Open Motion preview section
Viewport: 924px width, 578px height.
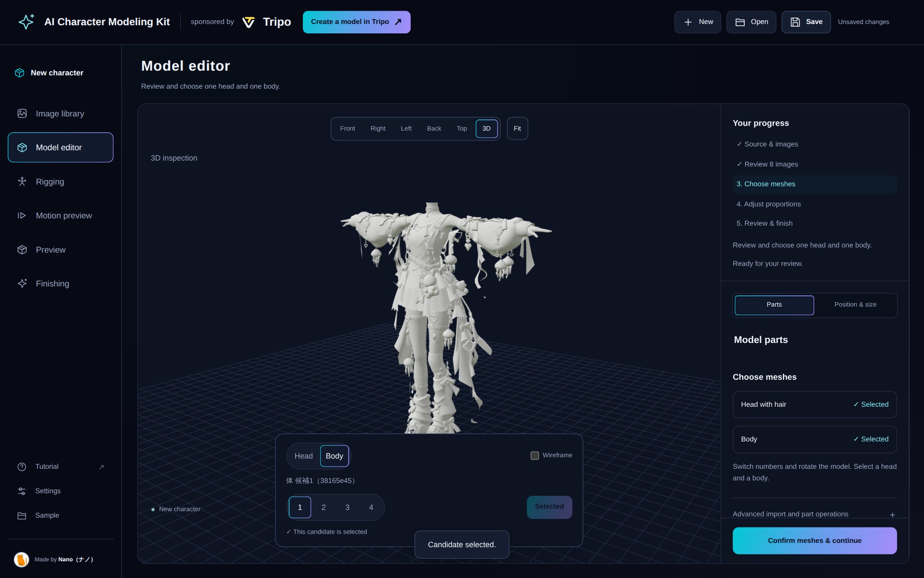(x=60, y=215)
